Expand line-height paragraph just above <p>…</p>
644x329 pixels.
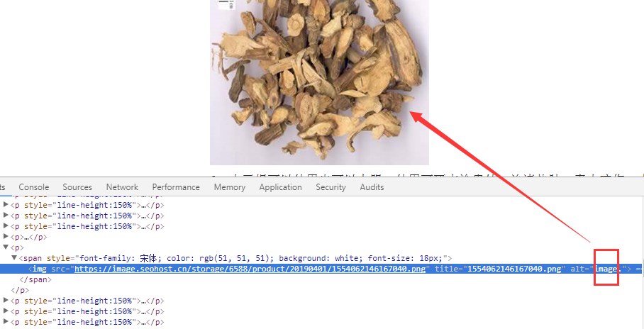6,226
